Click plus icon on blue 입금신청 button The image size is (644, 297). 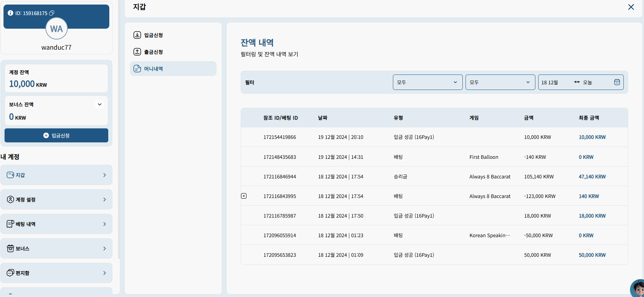coord(46,135)
